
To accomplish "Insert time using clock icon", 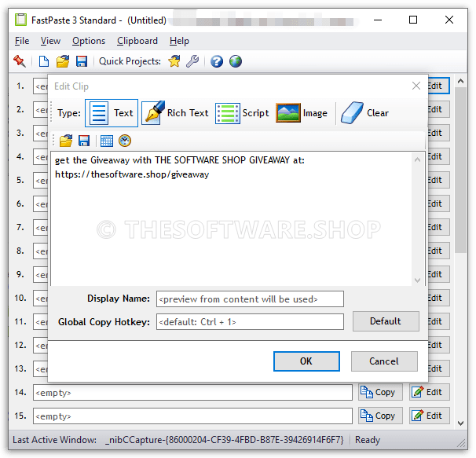I will click(x=125, y=141).
